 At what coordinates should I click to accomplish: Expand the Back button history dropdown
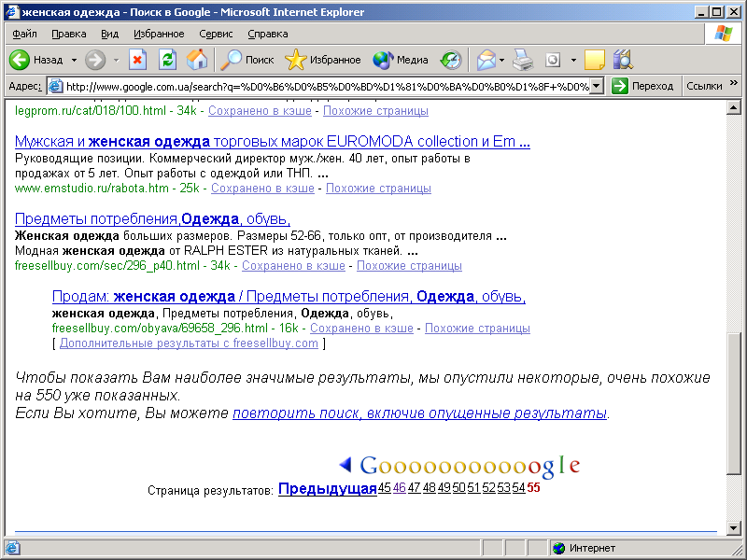[74, 60]
